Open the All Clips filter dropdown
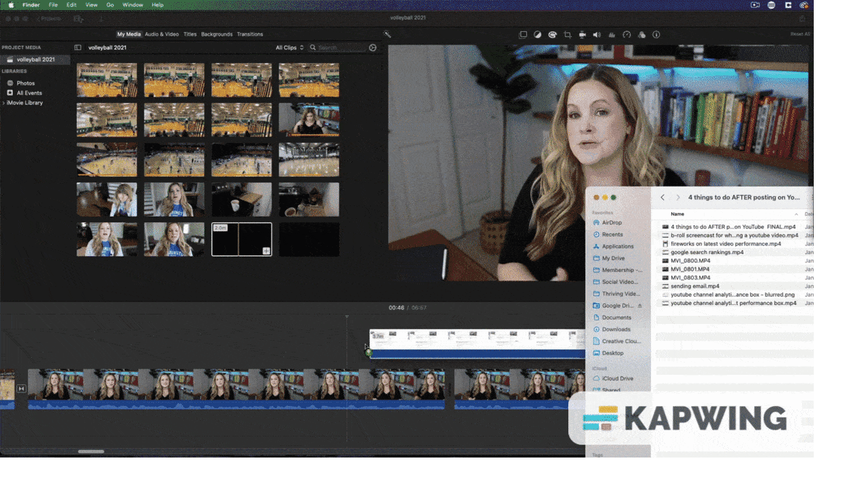The width and height of the screenshot is (868, 488). 290,47
